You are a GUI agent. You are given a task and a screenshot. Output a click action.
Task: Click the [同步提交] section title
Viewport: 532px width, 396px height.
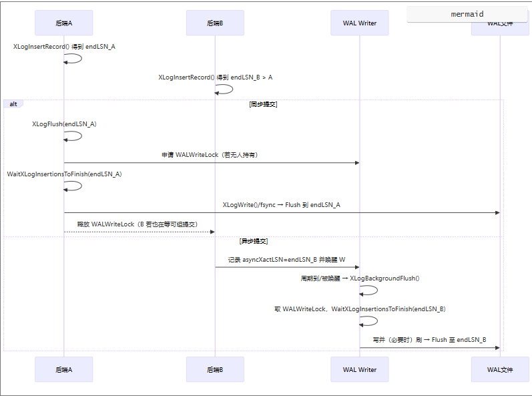(x=263, y=105)
